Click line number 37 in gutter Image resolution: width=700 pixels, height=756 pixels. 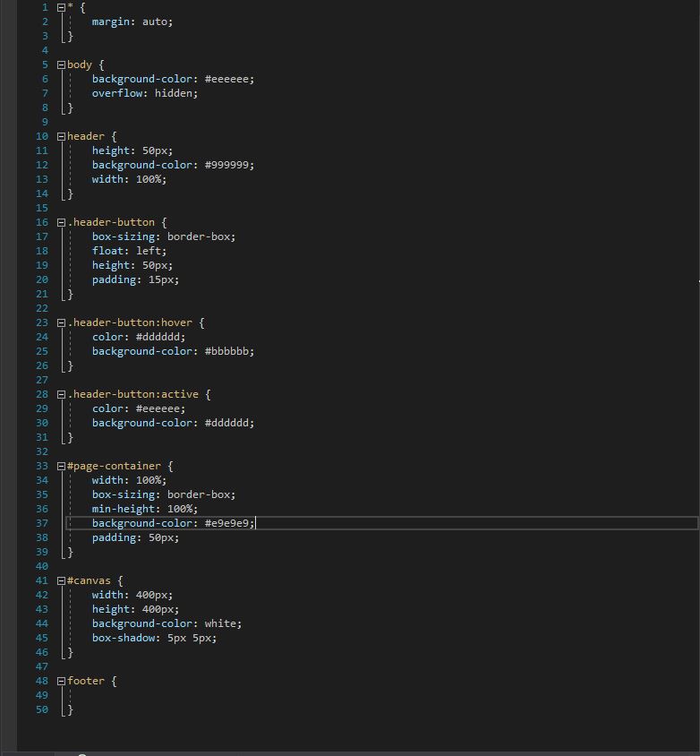(42, 523)
